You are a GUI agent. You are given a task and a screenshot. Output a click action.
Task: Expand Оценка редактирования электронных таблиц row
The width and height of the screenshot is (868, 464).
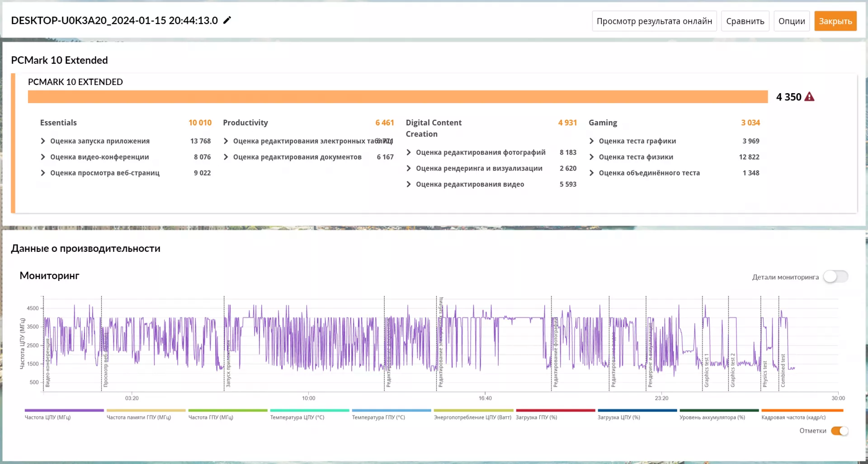click(x=308, y=141)
